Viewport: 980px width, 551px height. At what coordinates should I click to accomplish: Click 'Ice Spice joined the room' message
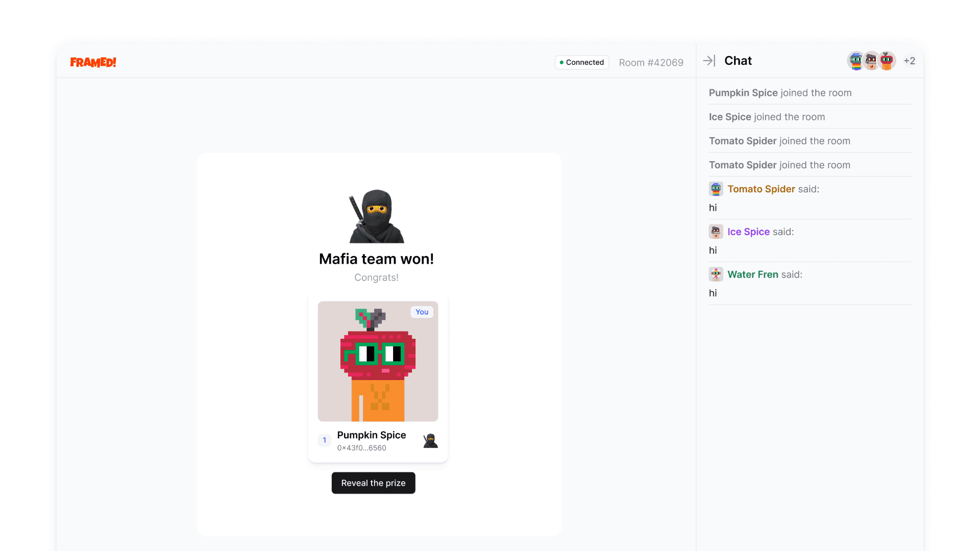point(767,117)
